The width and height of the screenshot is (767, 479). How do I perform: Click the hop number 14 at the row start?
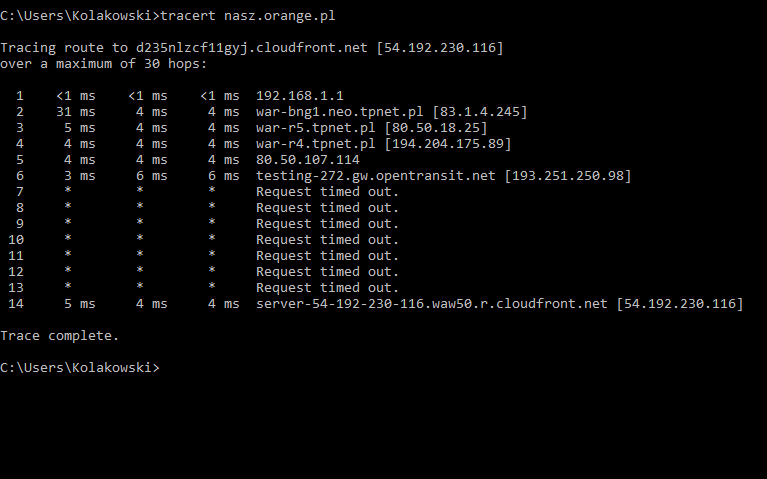16,304
